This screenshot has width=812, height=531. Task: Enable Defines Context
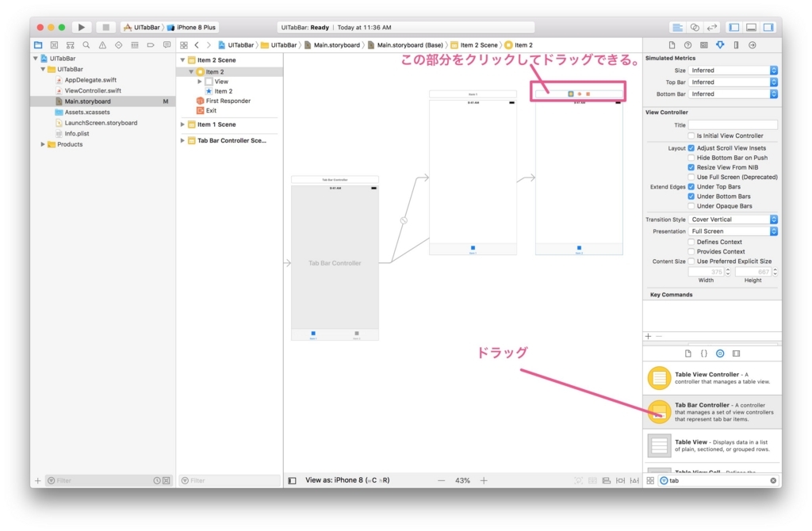[x=691, y=242]
